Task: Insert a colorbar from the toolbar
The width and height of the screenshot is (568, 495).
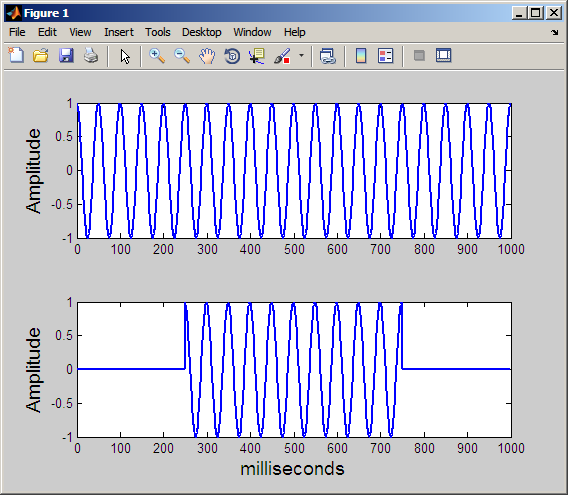Action: coord(361,56)
